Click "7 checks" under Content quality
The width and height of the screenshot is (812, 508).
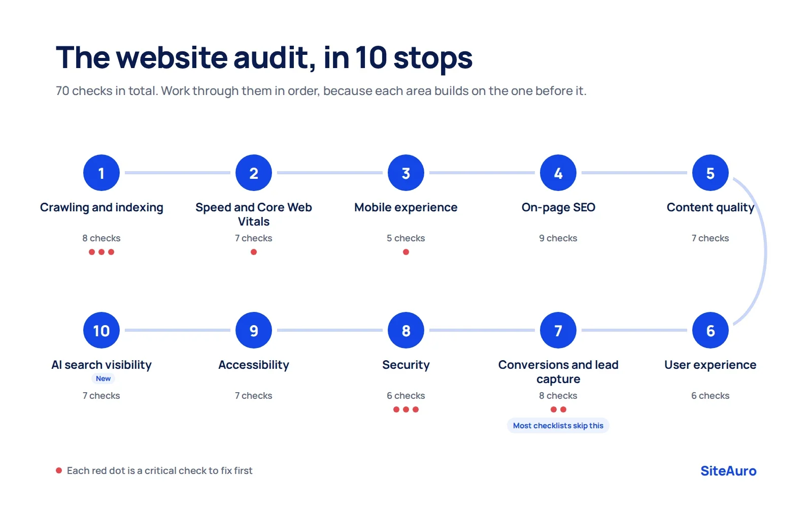coord(710,238)
